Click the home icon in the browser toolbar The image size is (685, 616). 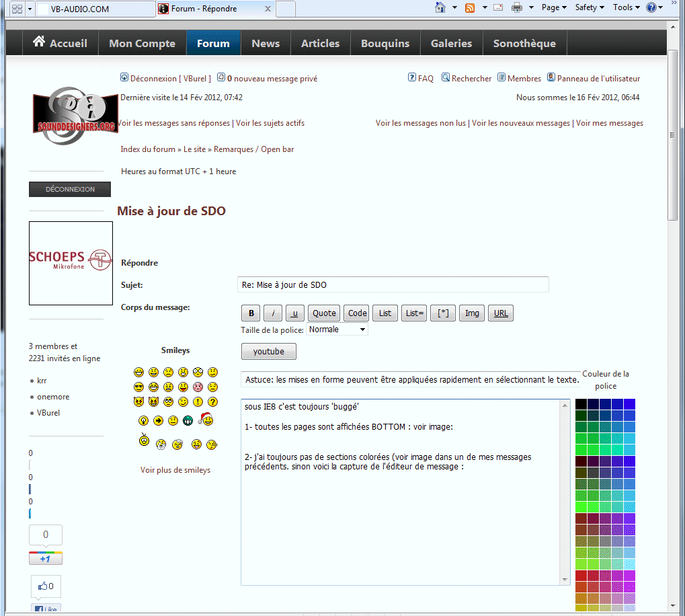(440, 7)
